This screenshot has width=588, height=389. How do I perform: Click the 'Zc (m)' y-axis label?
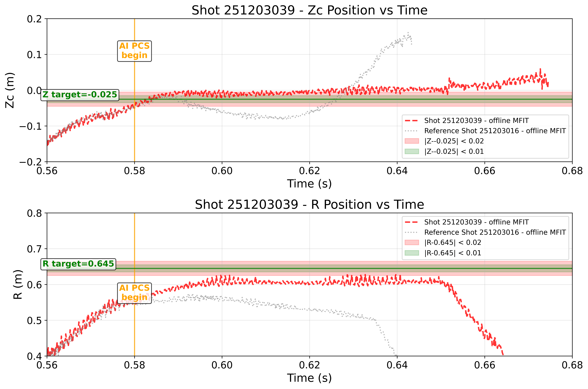tap(10, 90)
